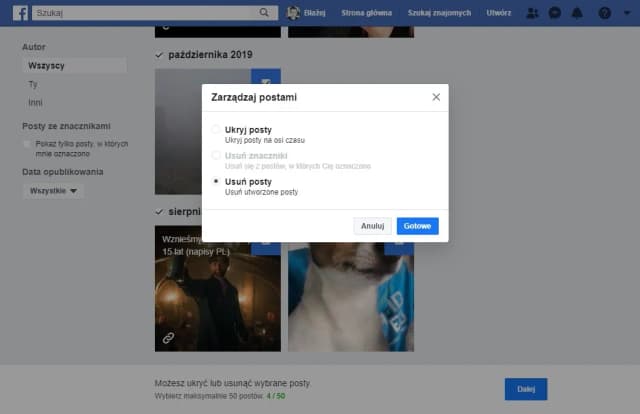Open notifications bell icon

[578, 13]
